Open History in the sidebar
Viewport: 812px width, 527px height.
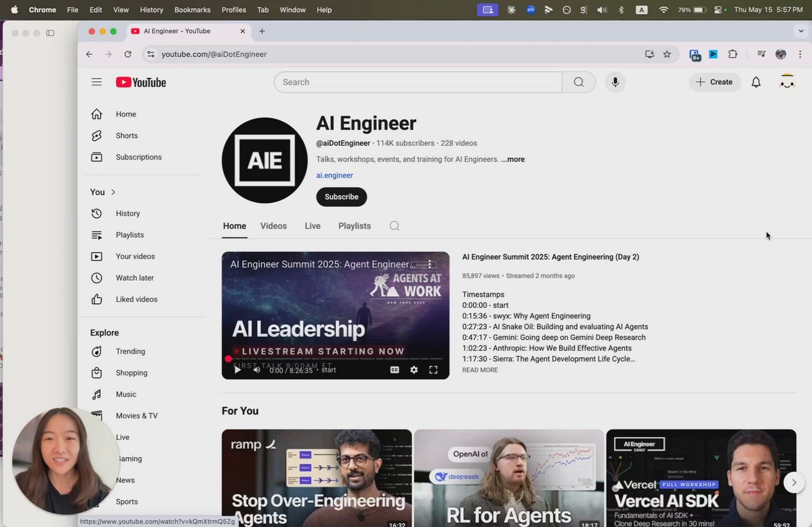pos(128,214)
